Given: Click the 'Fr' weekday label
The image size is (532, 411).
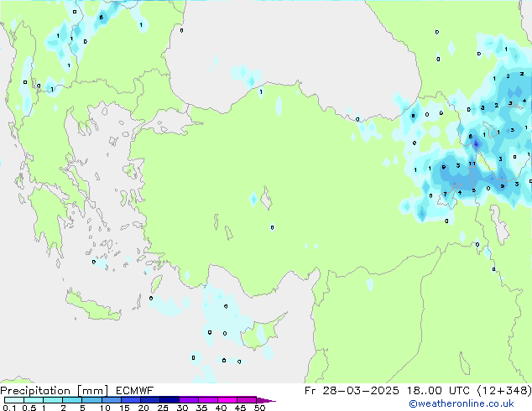Looking at the screenshot, I should pos(310,391).
